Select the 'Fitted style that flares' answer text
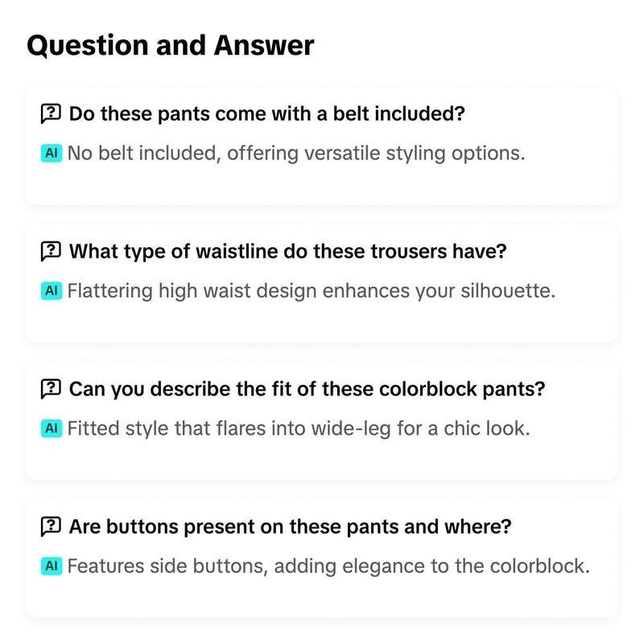The image size is (644, 644). pyautogui.click(x=299, y=428)
